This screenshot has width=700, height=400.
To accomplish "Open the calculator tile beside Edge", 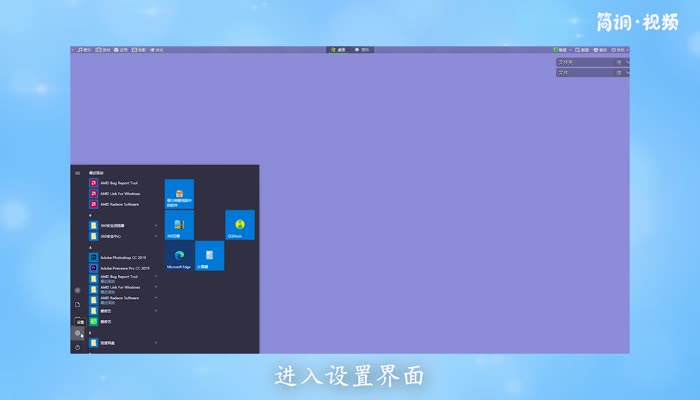I will coord(209,256).
